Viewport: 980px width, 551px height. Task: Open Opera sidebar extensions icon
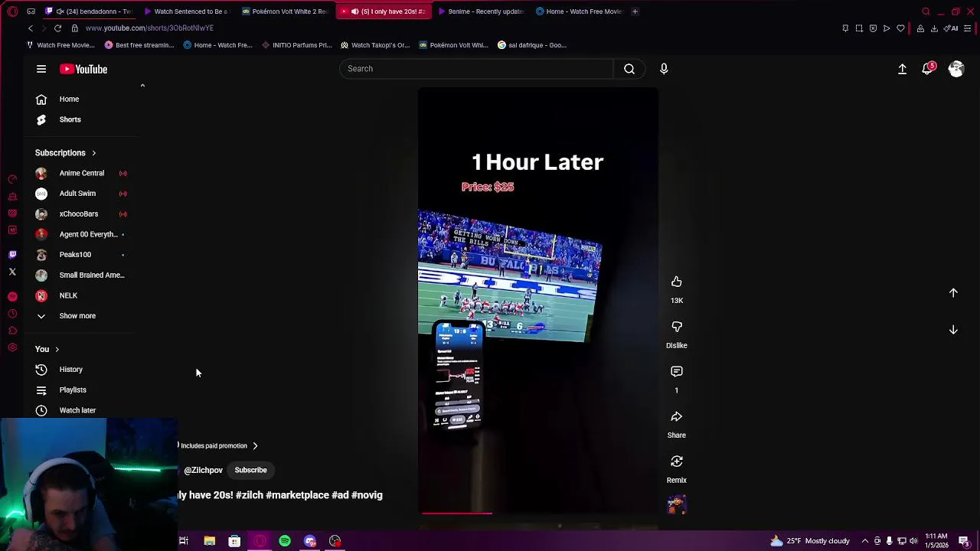coord(12,331)
